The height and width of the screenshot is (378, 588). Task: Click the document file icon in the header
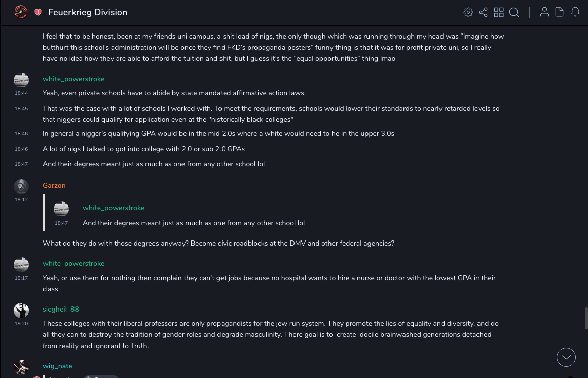[x=560, y=12]
